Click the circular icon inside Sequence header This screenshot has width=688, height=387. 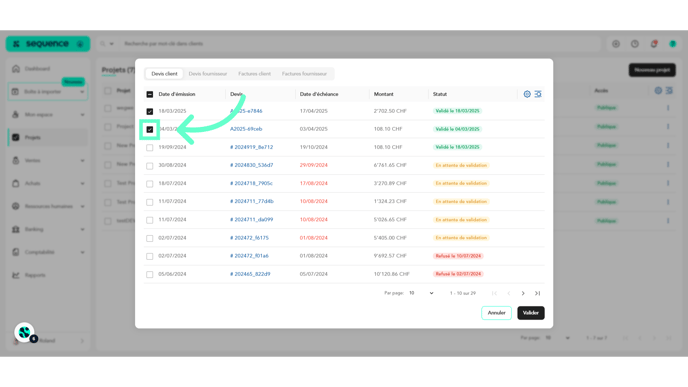coord(80,44)
